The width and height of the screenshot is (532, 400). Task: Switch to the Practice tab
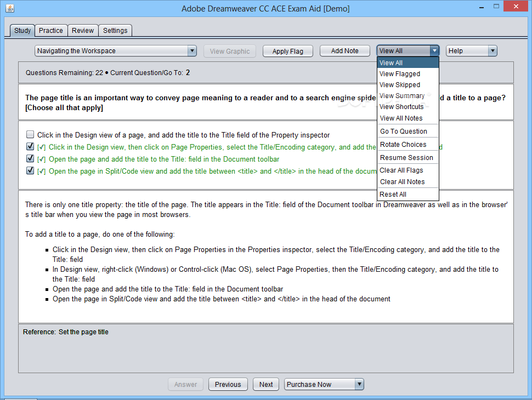[x=51, y=31]
